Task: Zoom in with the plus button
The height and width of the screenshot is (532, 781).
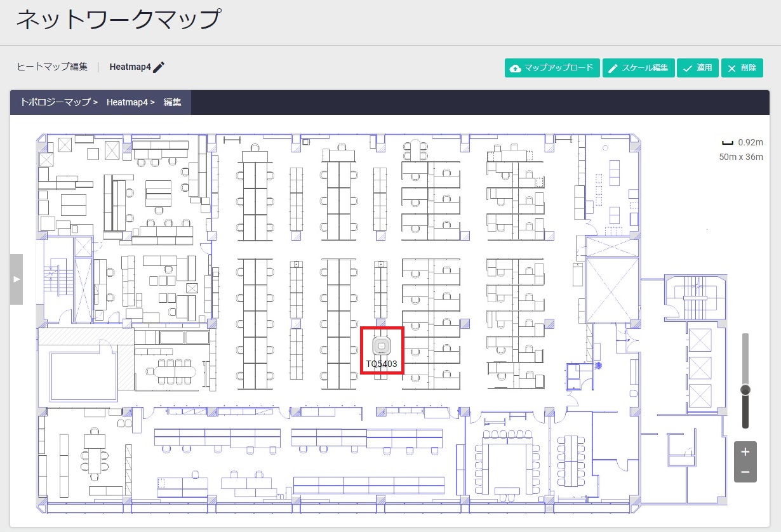Action: 745,452
